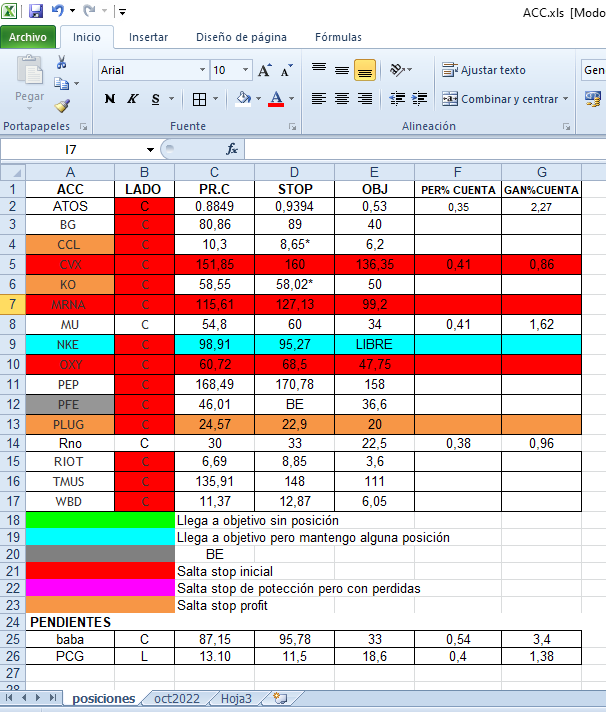Select the row 7 header
Image resolution: width=606 pixels, height=712 pixels.
click(13, 304)
